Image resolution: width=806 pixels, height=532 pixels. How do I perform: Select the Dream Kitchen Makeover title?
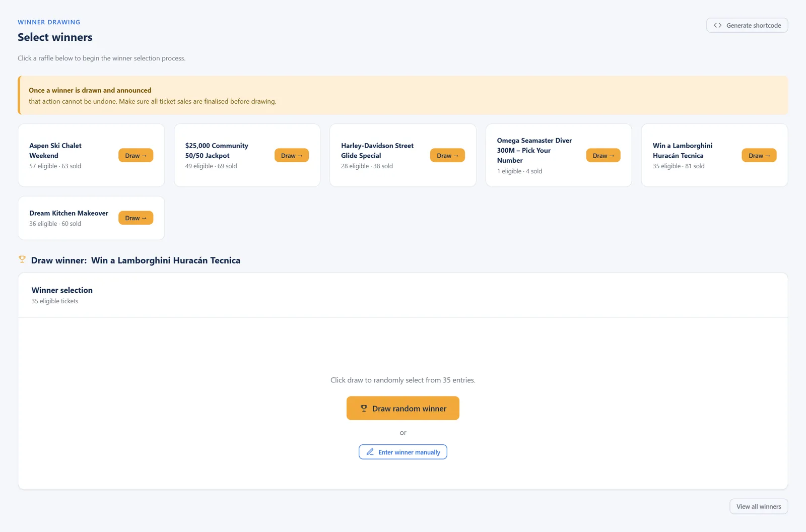(69, 213)
